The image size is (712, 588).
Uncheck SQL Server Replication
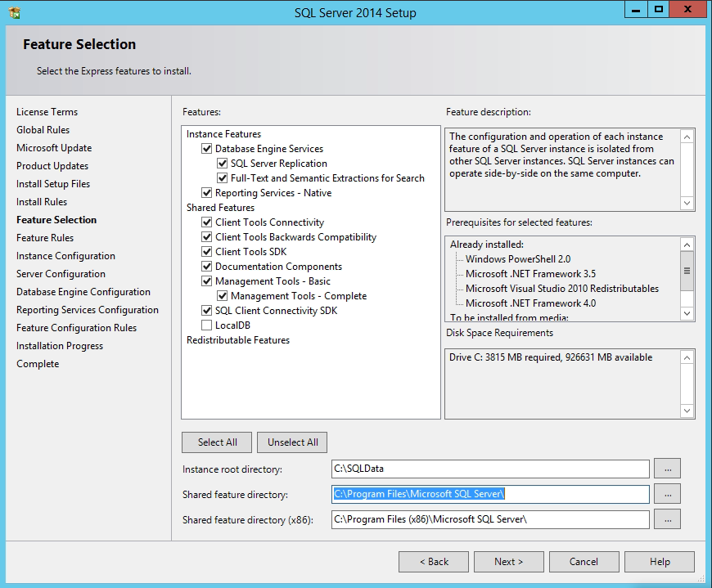click(222, 163)
